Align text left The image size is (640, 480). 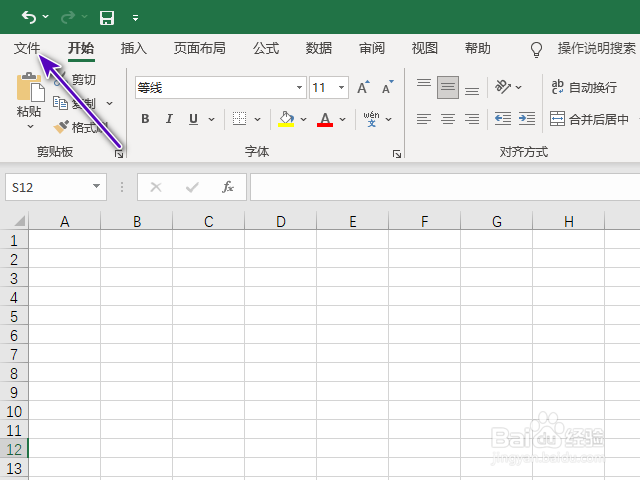[424, 119]
